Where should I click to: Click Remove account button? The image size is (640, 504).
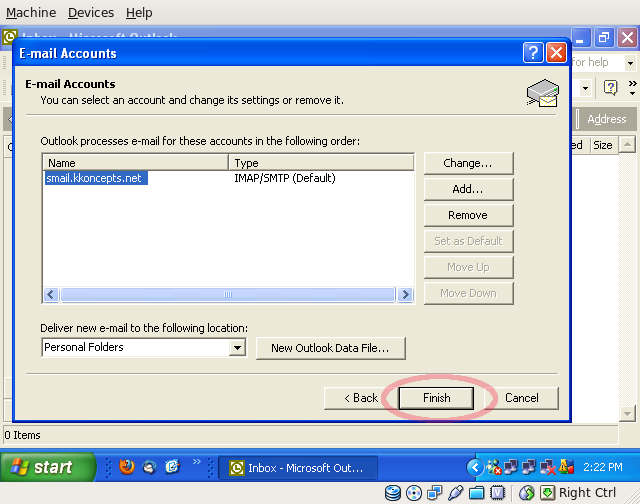tap(468, 215)
